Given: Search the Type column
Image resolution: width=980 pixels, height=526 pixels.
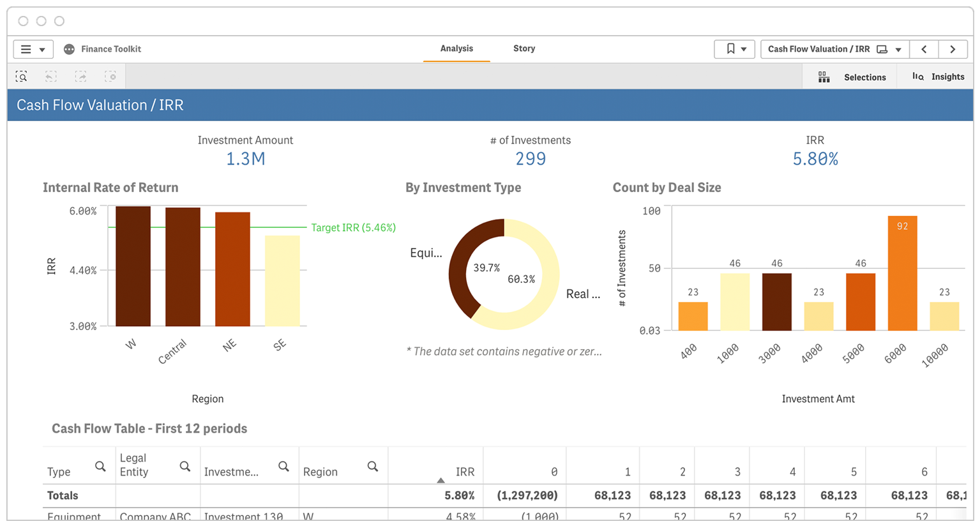Looking at the screenshot, I should [x=100, y=467].
